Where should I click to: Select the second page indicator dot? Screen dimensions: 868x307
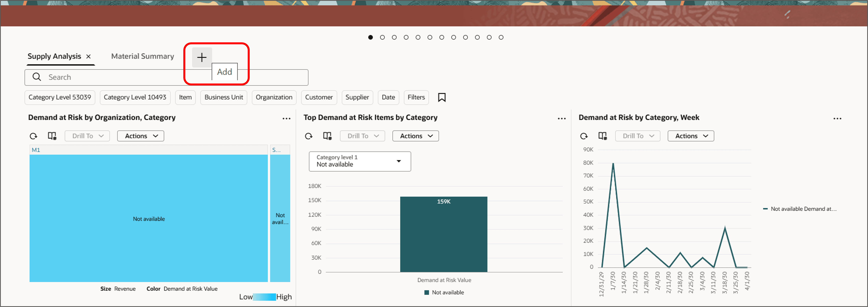click(382, 37)
